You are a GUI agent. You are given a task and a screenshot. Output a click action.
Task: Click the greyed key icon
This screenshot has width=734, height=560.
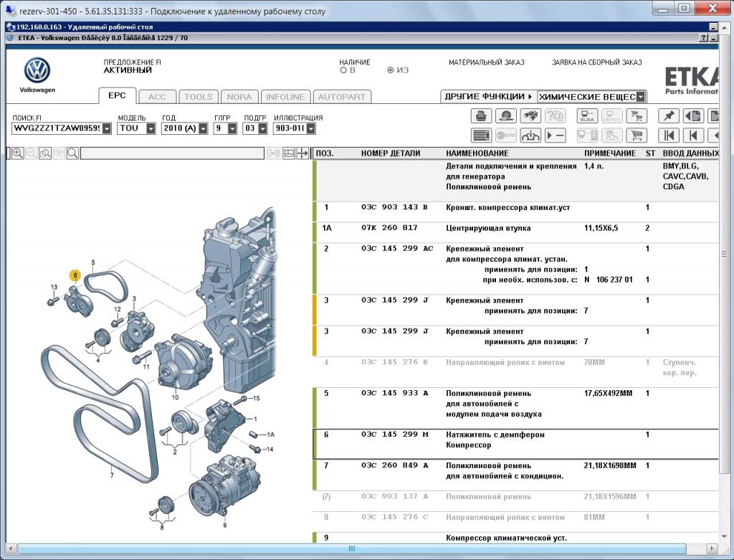tap(506, 136)
